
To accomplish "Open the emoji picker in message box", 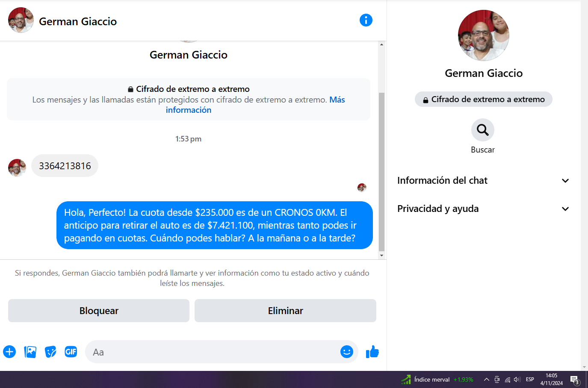I will pos(346,352).
